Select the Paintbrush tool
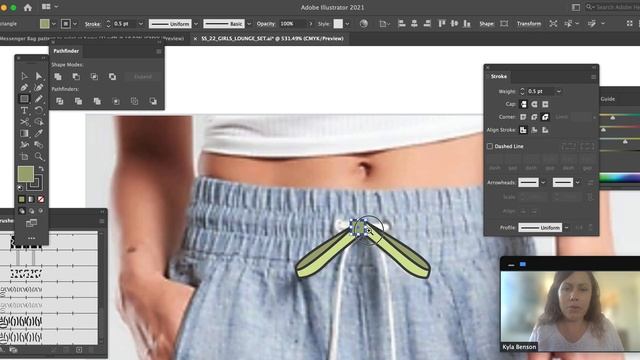Image resolution: width=640 pixels, height=360 pixels. click(39, 99)
